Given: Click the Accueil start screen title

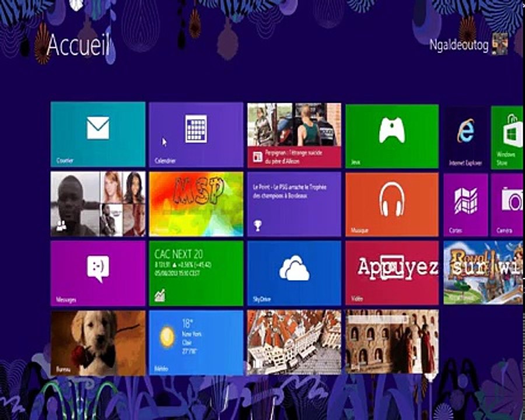Looking at the screenshot, I should (78, 45).
